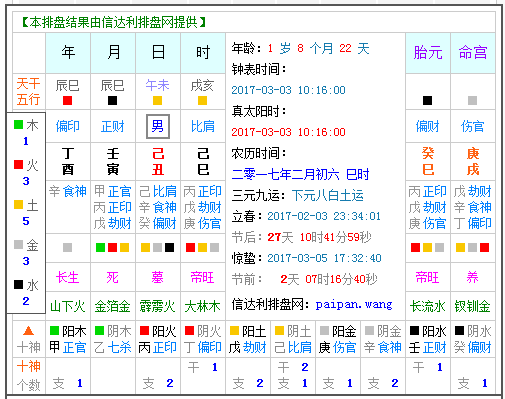Image resolution: width=505 pixels, height=399 pixels.
Task: Click the month pillar 壬寅
Action: 113,162
